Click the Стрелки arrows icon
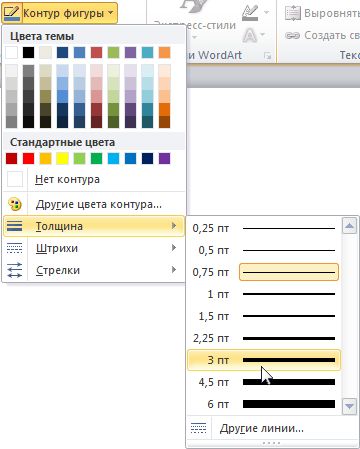This screenshot has width=360, height=449. pyautogui.click(x=15, y=270)
